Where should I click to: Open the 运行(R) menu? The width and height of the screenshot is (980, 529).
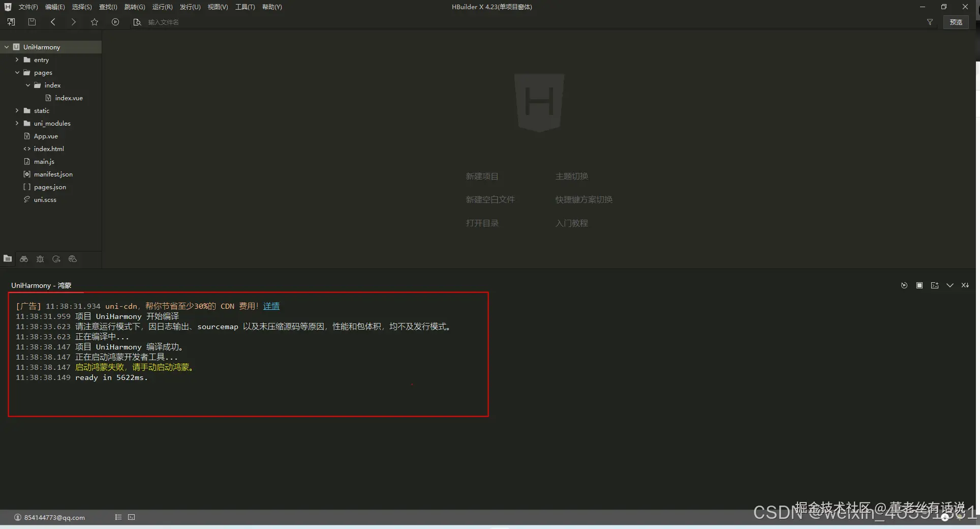pyautogui.click(x=163, y=7)
